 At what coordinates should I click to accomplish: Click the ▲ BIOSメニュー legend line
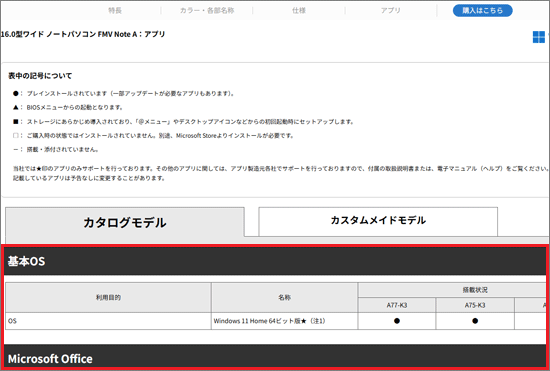tap(68, 107)
